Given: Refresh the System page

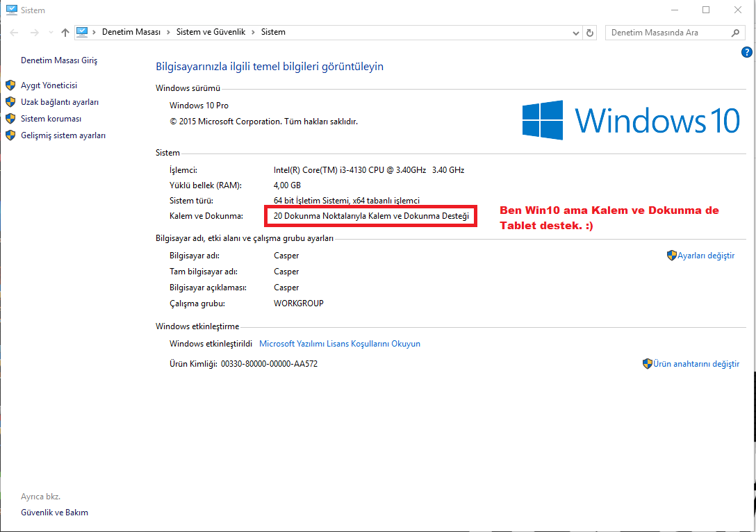Looking at the screenshot, I should click(590, 33).
